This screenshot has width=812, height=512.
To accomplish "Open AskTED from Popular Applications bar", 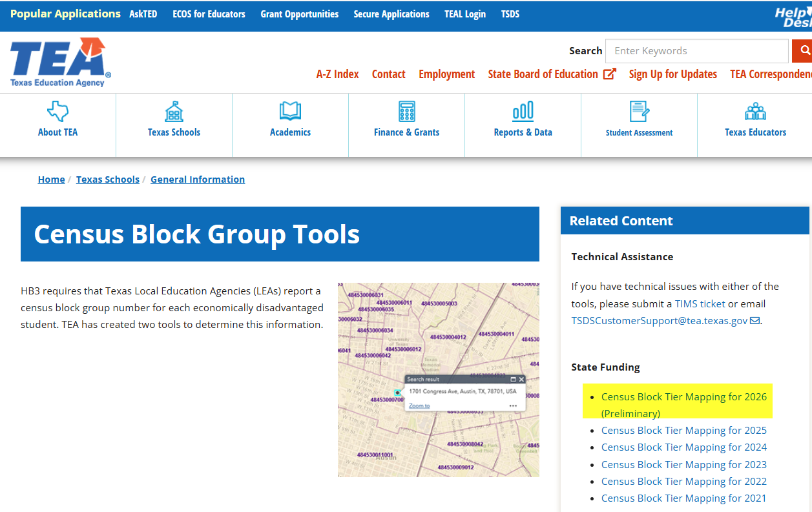I will pyautogui.click(x=143, y=14).
